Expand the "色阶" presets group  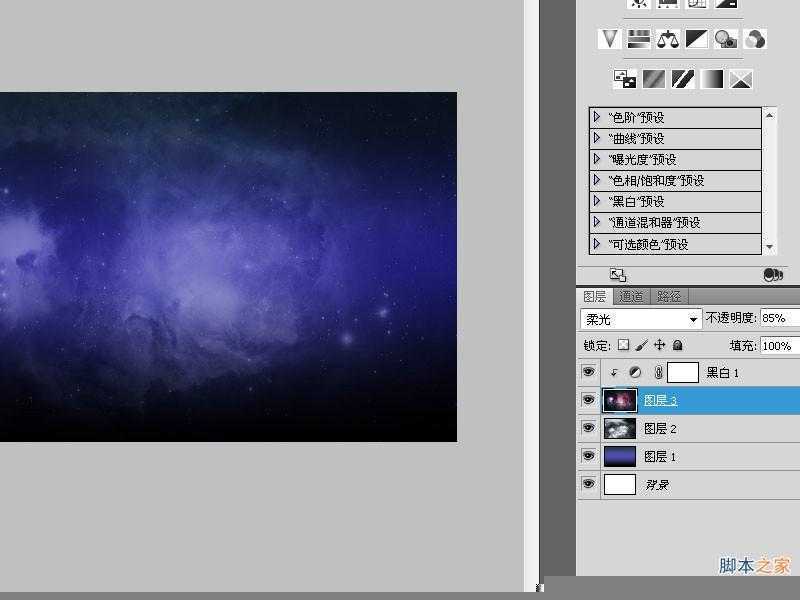point(596,117)
